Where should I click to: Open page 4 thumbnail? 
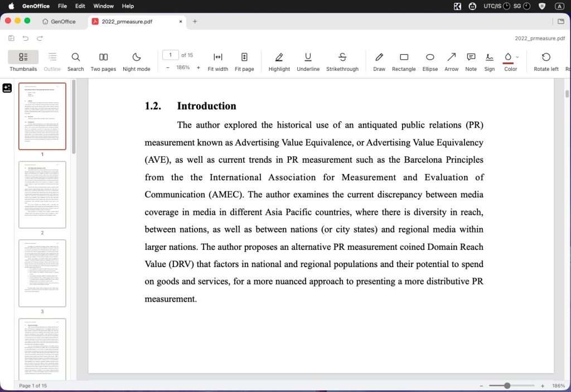coord(42,349)
